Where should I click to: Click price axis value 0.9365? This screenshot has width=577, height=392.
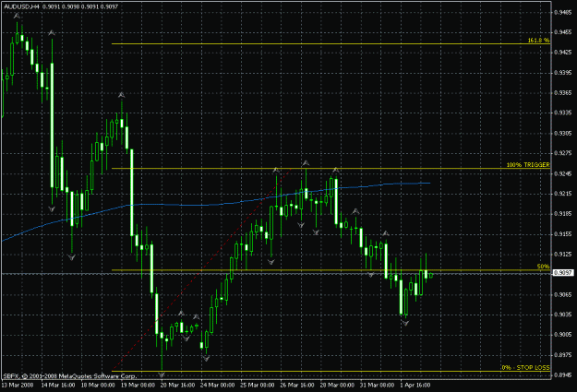tap(563, 92)
